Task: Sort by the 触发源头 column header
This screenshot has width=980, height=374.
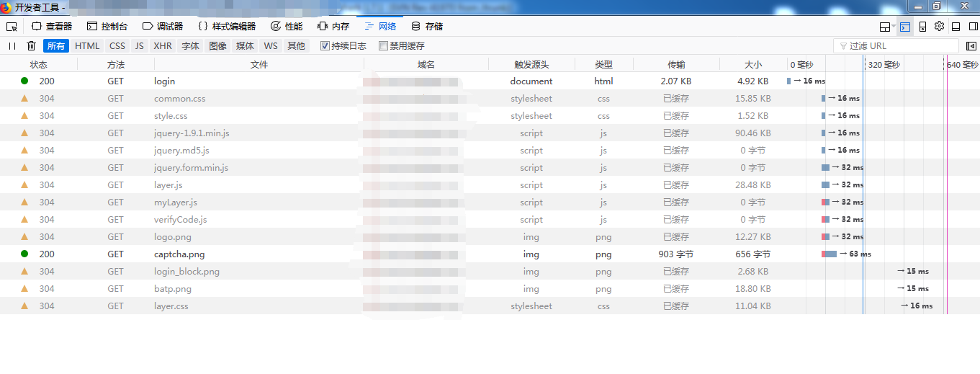Action: (x=531, y=64)
